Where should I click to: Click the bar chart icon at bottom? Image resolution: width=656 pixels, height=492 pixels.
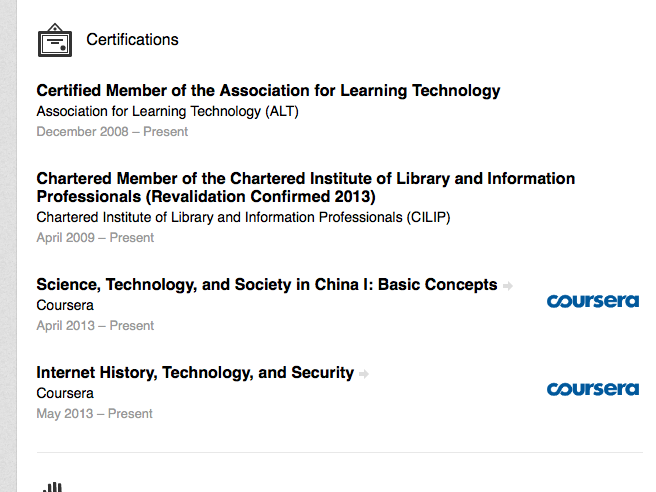[x=53, y=487]
